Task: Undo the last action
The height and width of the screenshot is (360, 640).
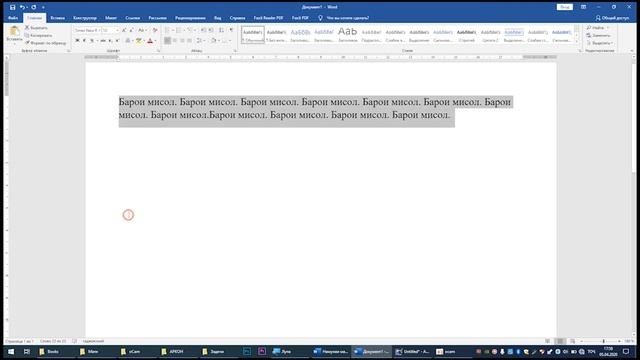Action: [x=22, y=7]
